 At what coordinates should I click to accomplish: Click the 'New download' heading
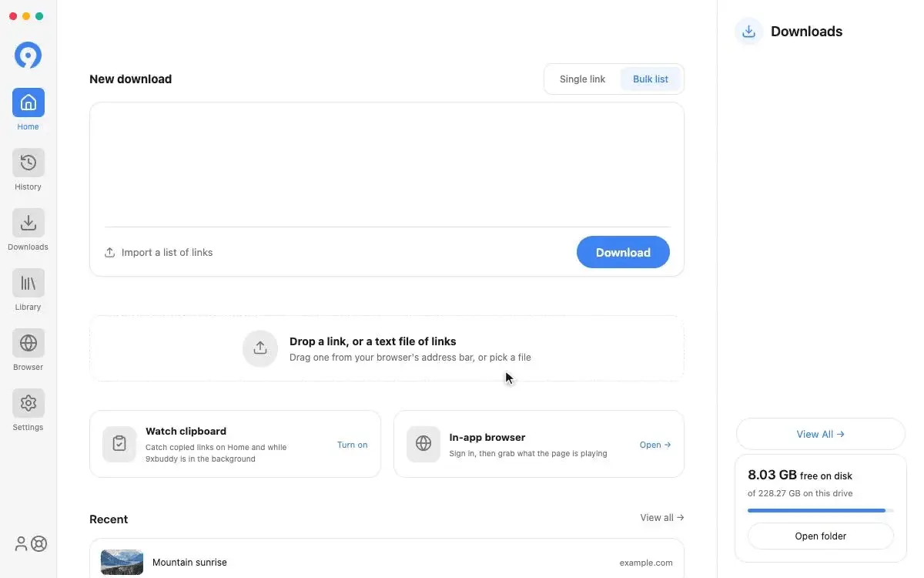(131, 79)
